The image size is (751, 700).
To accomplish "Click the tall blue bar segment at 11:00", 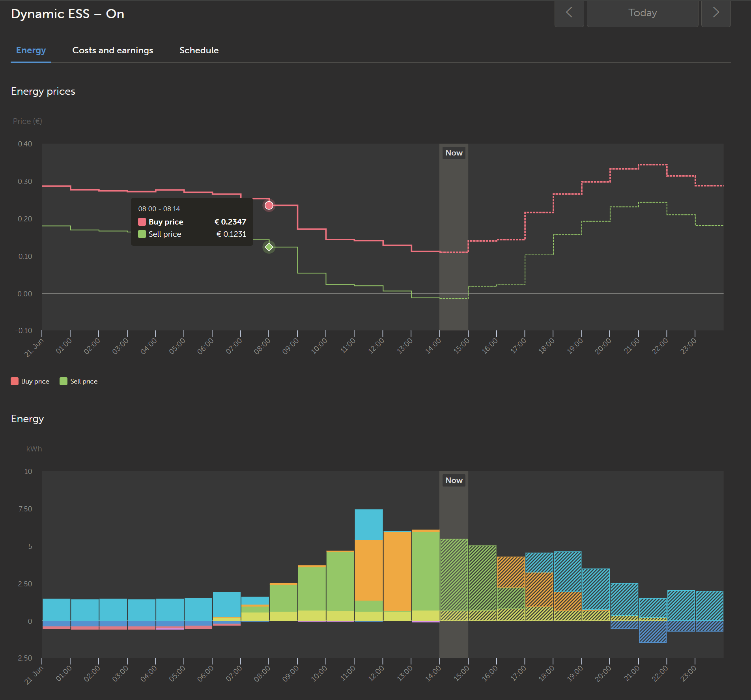I will point(368,525).
